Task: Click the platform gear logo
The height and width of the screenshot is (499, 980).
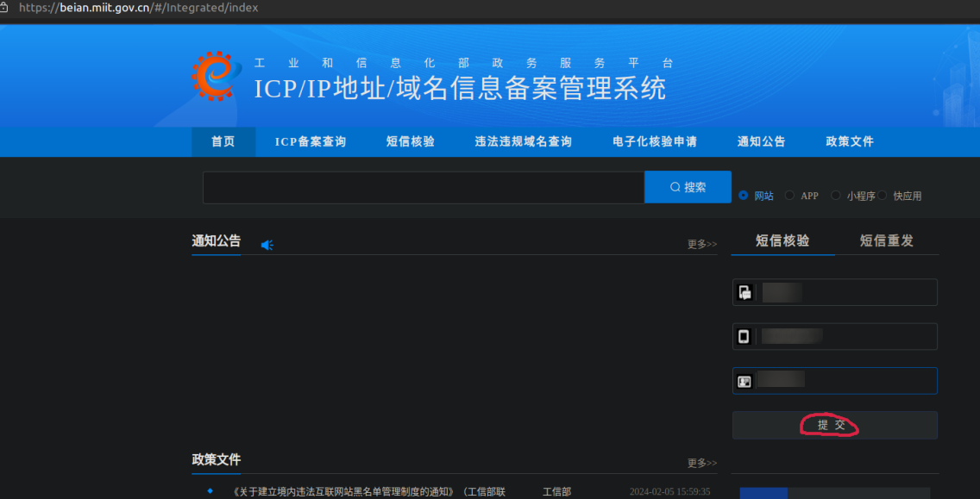Action: pos(217,76)
